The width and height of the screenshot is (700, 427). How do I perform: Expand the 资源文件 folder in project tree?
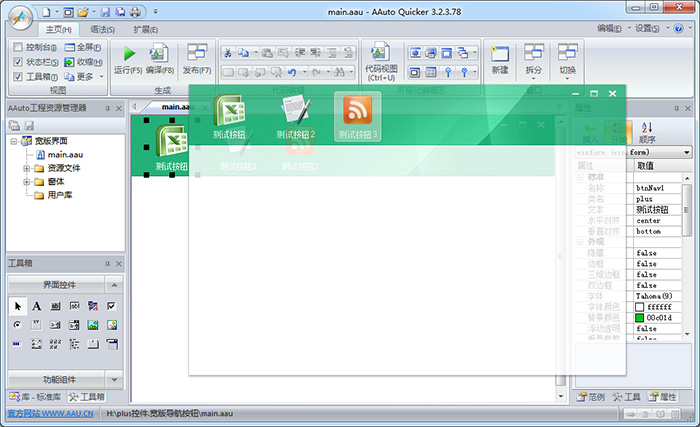pos(27,169)
